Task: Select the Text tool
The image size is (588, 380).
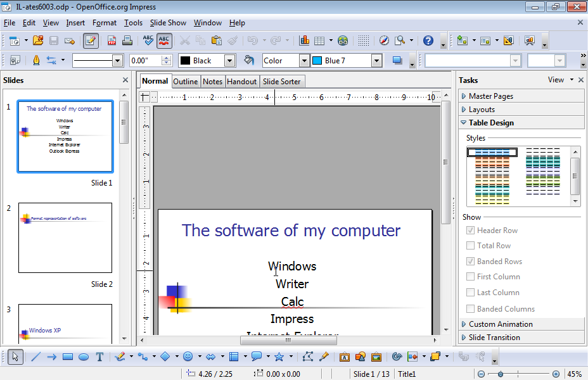Action: [x=99, y=357]
